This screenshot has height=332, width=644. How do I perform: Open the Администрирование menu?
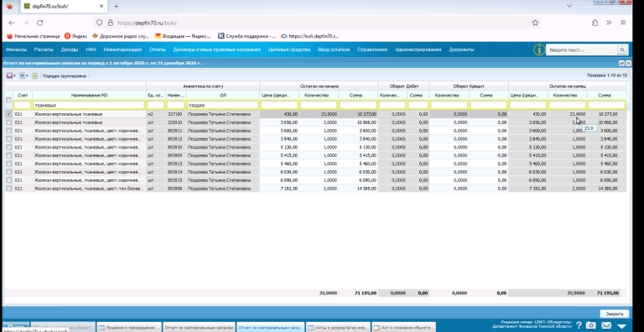tap(418, 49)
